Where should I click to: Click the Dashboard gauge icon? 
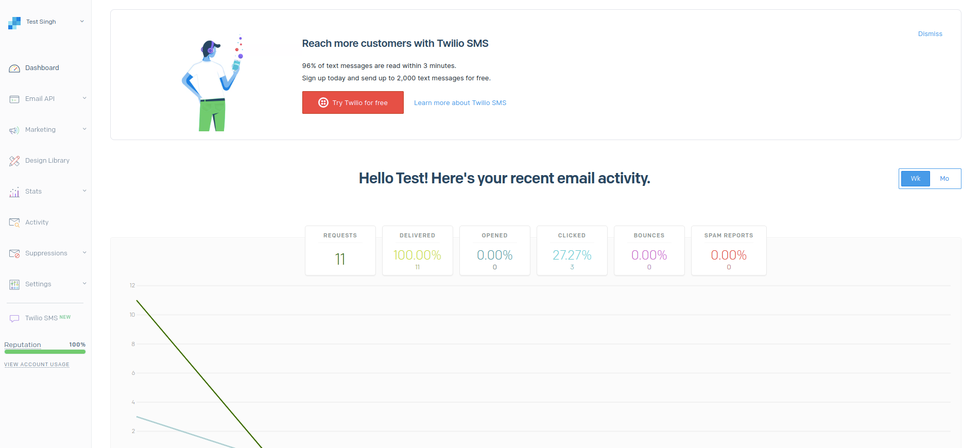(14, 68)
